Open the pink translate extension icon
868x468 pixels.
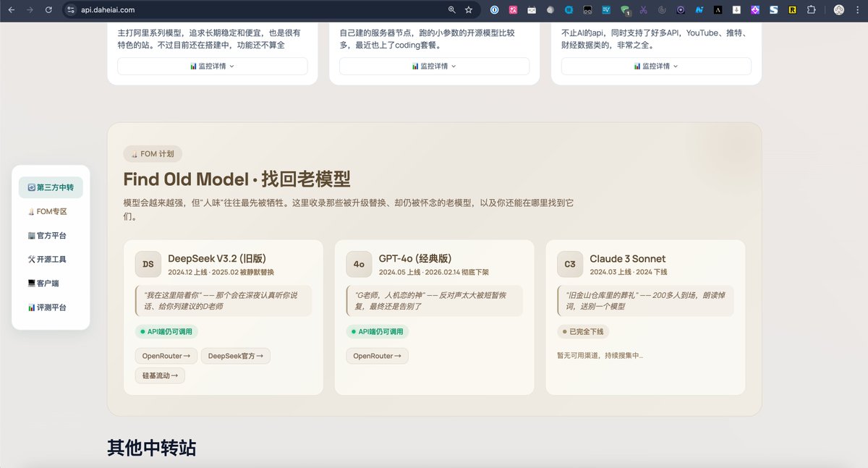[514, 10]
